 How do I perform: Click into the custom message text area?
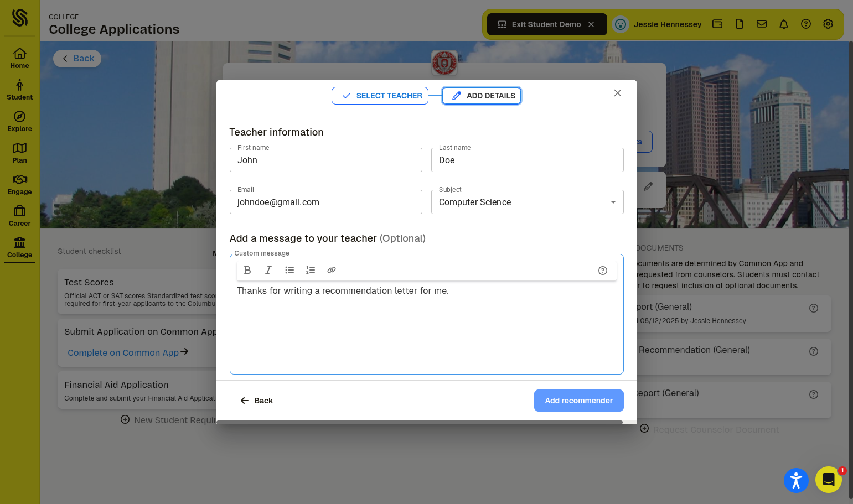coord(426,326)
